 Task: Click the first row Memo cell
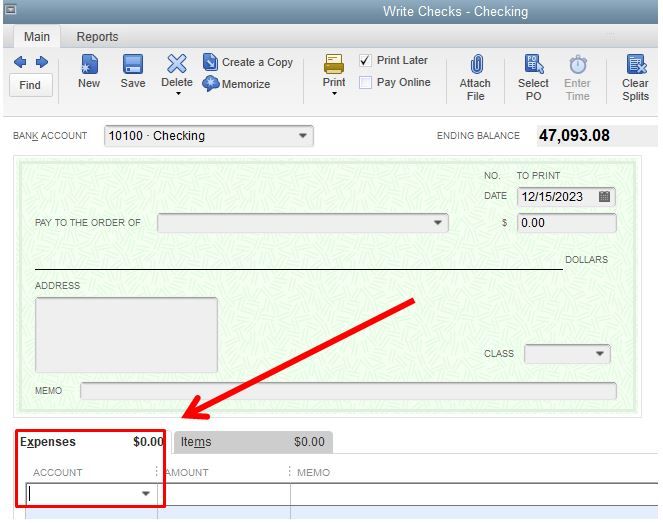point(474,494)
